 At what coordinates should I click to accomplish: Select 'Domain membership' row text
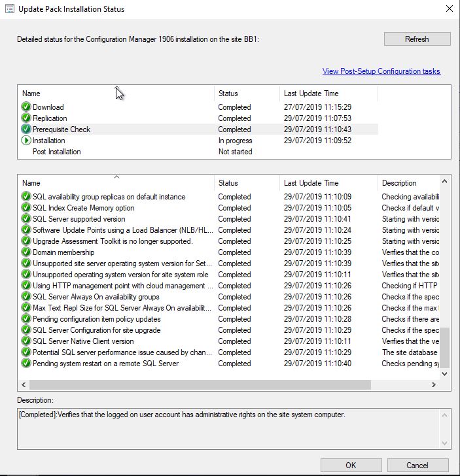[x=63, y=252]
